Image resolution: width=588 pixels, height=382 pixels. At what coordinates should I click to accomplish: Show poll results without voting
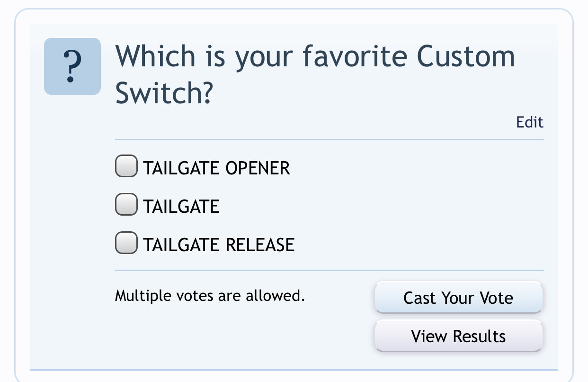tap(458, 336)
